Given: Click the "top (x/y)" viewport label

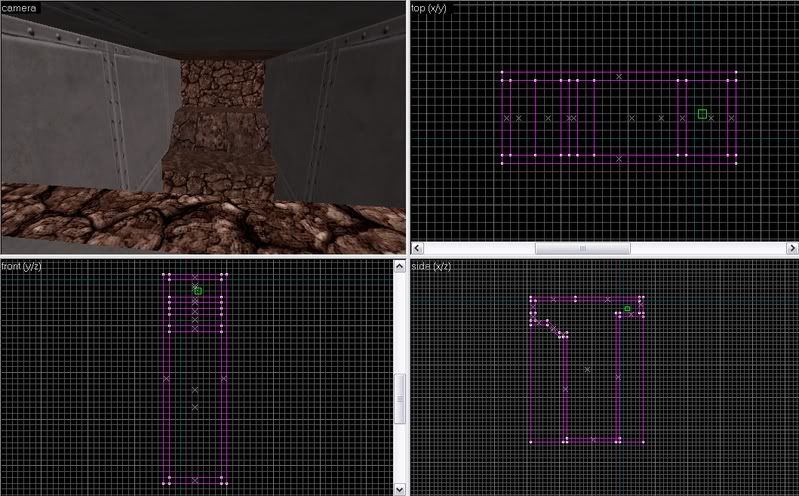Looking at the screenshot, I should pyautogui.click(x=432, y=7).
